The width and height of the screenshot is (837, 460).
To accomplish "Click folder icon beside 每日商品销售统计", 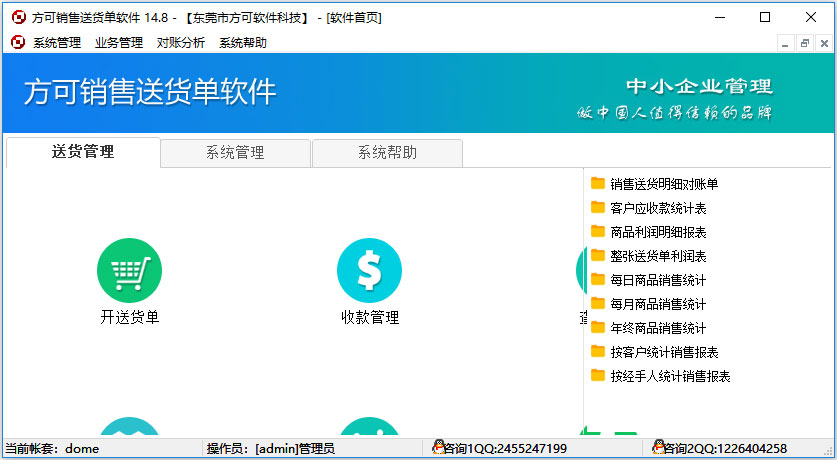I will click(x=598, y=280).
